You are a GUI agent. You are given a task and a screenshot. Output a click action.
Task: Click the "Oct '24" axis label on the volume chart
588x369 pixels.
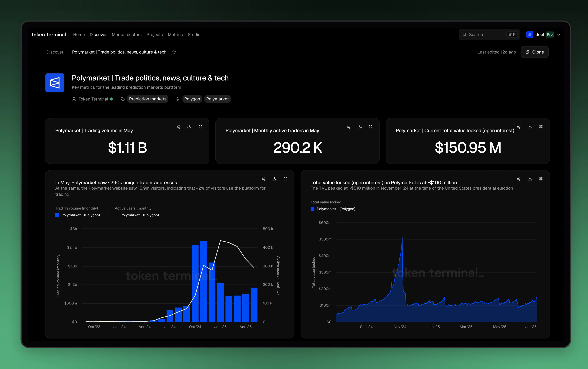(x=195, y=327)
